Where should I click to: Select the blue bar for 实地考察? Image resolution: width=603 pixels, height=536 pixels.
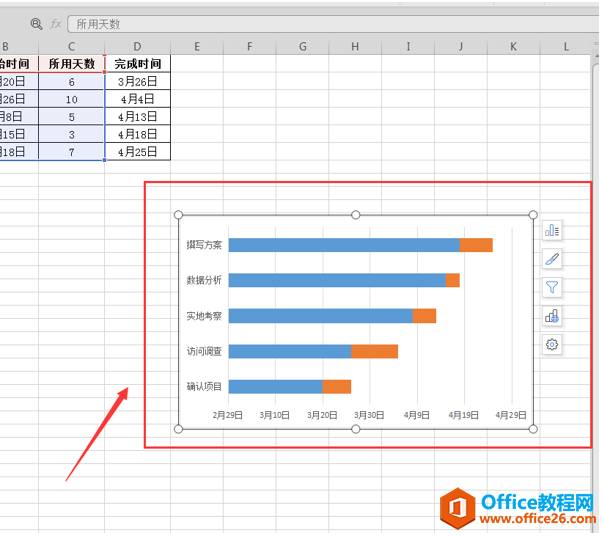point(322,317)
